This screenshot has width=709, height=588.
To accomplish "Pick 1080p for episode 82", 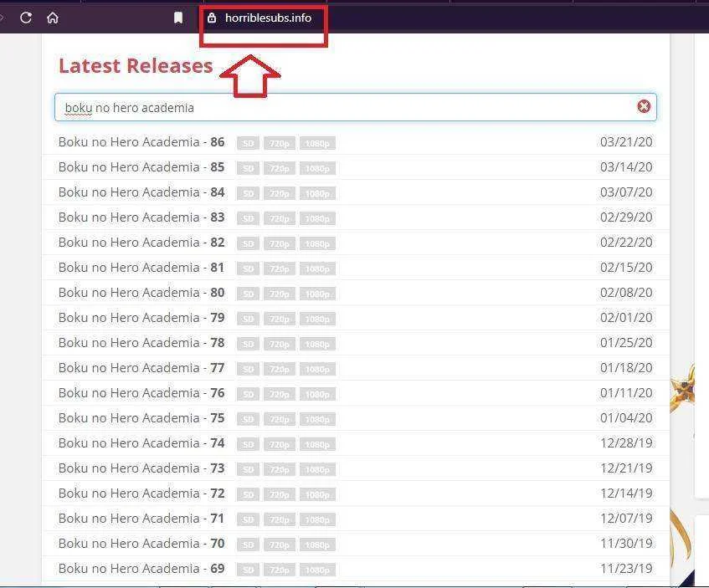I will coord(317,243).
